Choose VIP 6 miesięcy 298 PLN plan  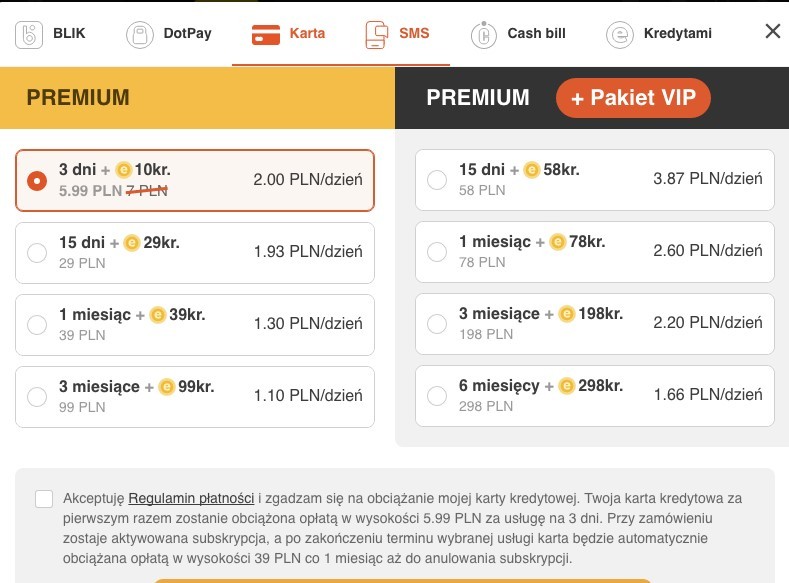(595, 395)
